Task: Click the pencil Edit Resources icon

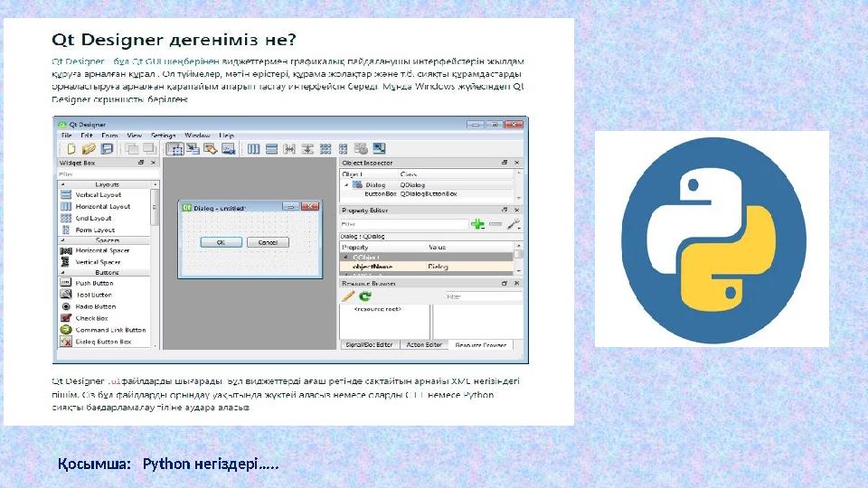Action: pyautogui.click(x=347, y=296)
